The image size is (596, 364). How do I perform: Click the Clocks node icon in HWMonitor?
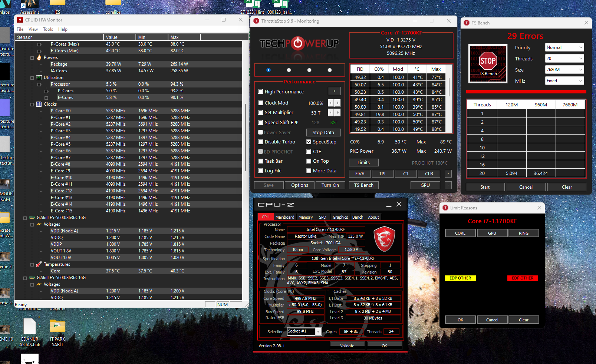[39, 104]
